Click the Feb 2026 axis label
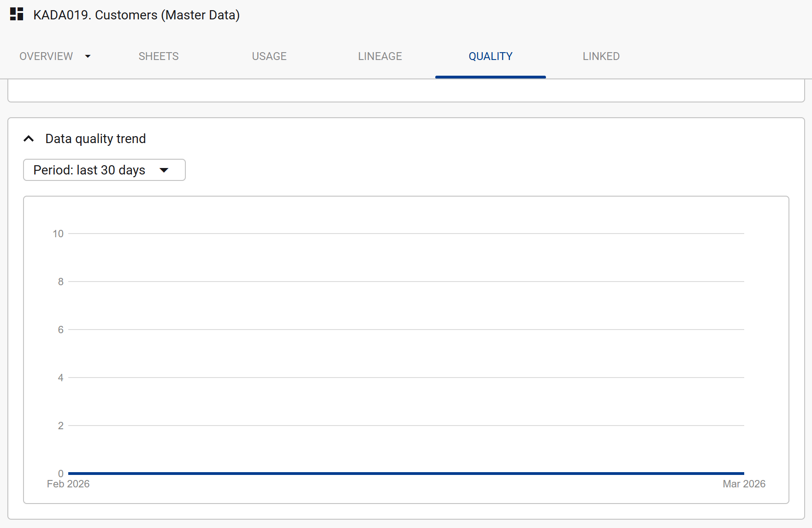Image resolution: width=812 pixels, height=528 pixels. 68,484
